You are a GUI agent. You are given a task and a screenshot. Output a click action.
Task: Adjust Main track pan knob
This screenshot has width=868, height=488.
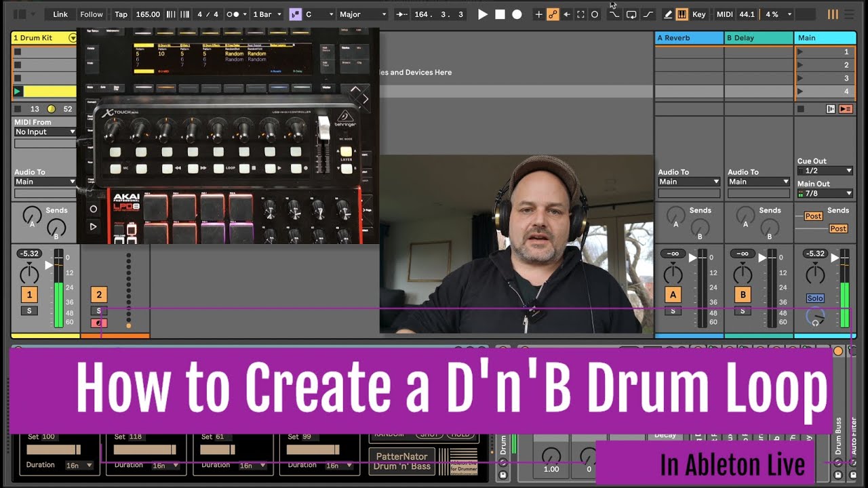click(x=815, y=274)
